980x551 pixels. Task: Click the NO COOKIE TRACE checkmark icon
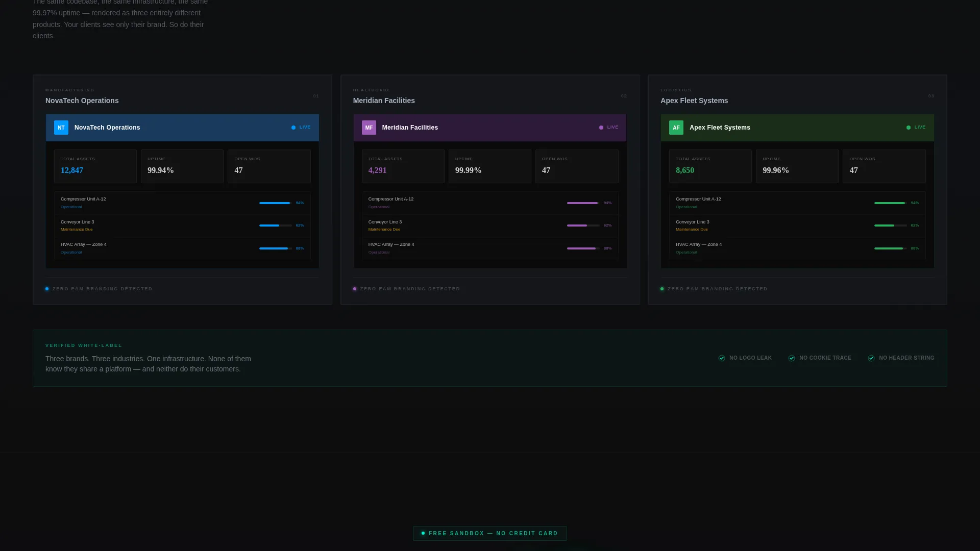792,358
